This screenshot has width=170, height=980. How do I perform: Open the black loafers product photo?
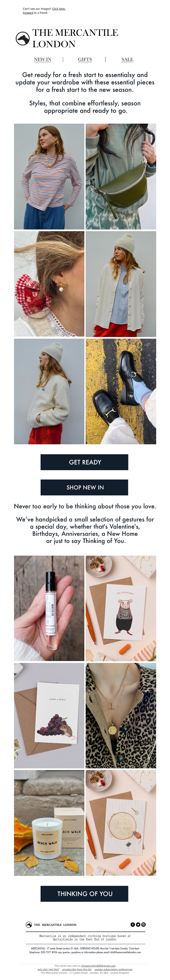(x=121, y=391)
